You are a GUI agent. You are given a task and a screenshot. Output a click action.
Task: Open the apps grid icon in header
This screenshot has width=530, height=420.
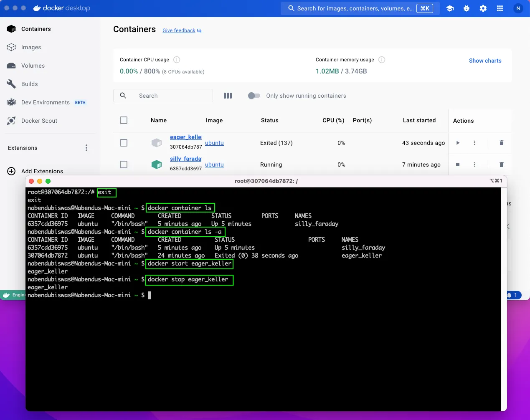tap(500, 8)
